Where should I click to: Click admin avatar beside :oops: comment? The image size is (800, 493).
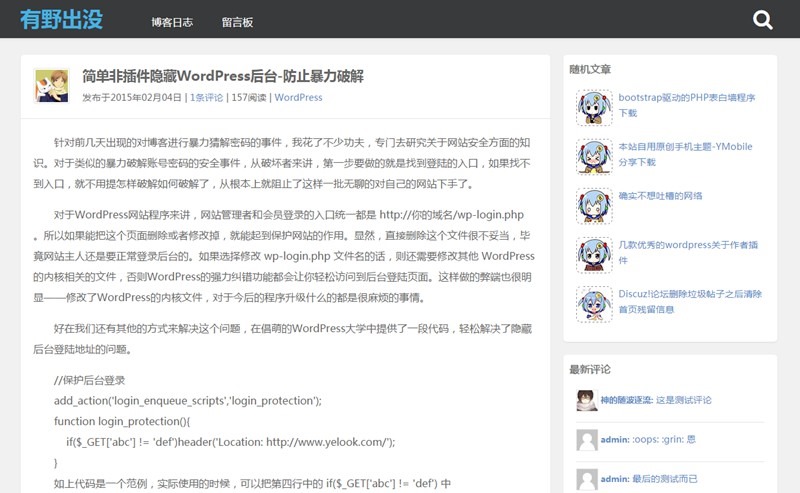pyautogui.click(x=587, y=440)
